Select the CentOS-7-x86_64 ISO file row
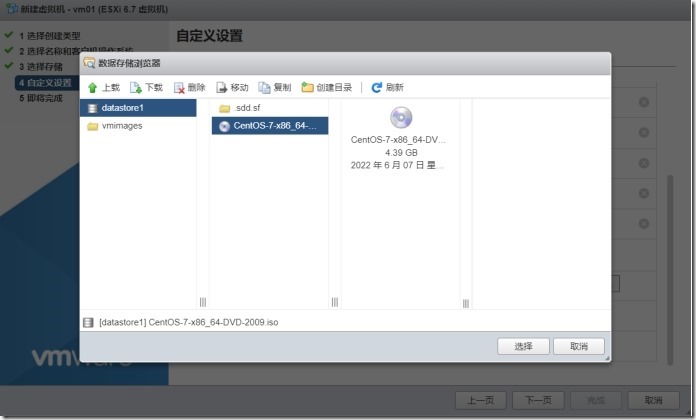696x420 pixels. (270, 126)
